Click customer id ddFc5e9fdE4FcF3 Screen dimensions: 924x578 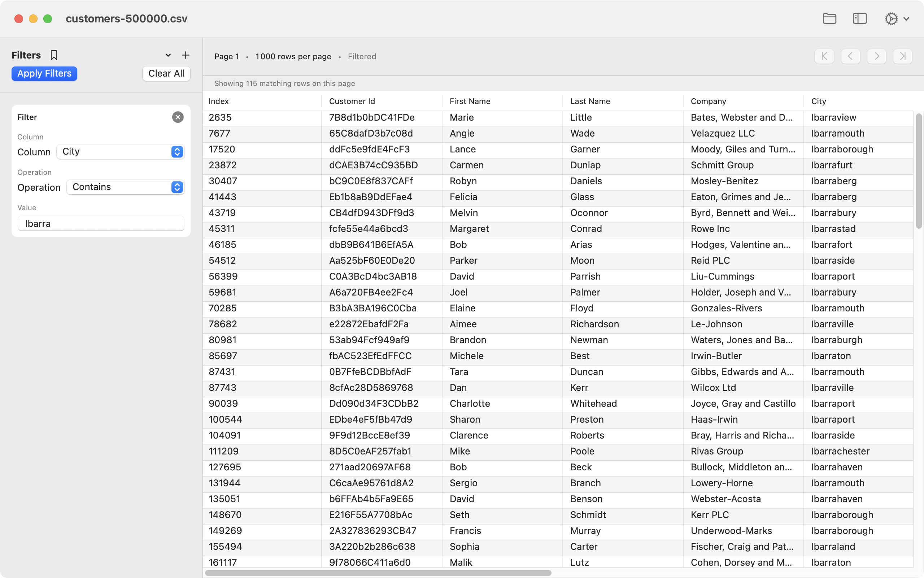[369, 149]
